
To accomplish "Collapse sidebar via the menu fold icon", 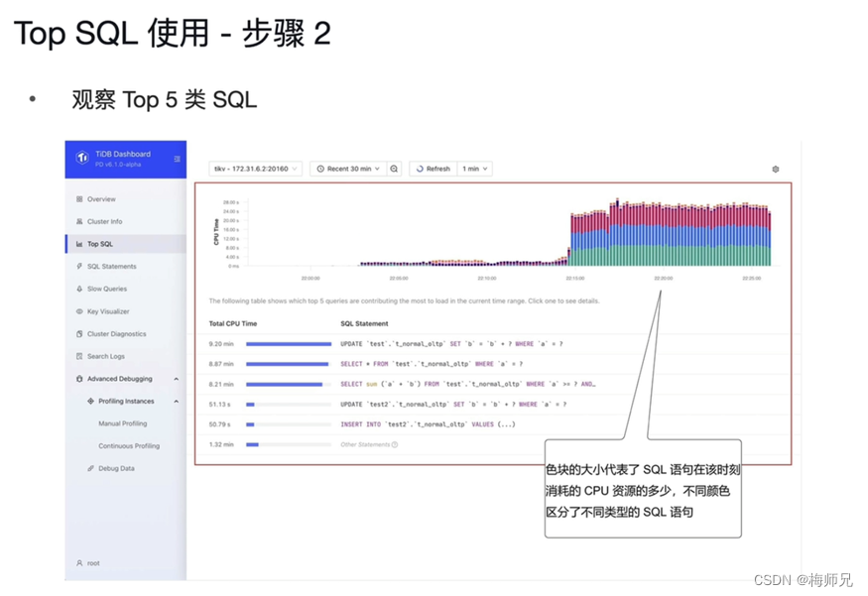I will (178, 159).
